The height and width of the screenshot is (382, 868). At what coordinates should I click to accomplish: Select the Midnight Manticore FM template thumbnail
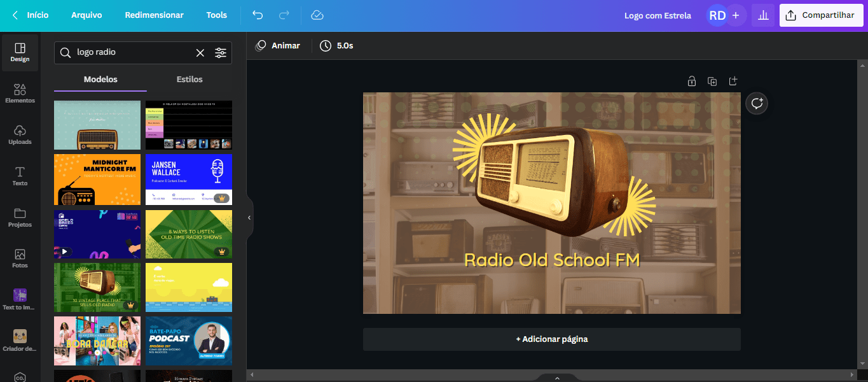(97, 180)
